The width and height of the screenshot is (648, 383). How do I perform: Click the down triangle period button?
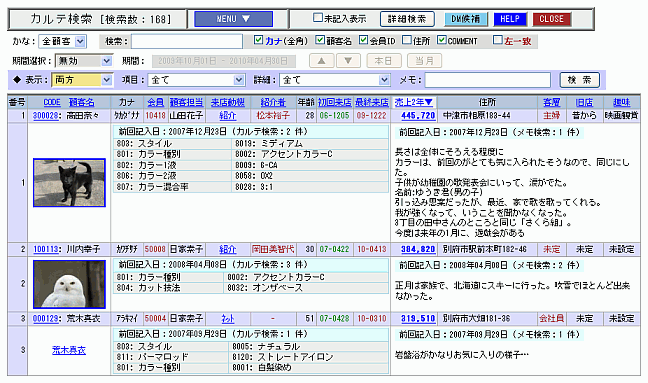click(348, 61)
